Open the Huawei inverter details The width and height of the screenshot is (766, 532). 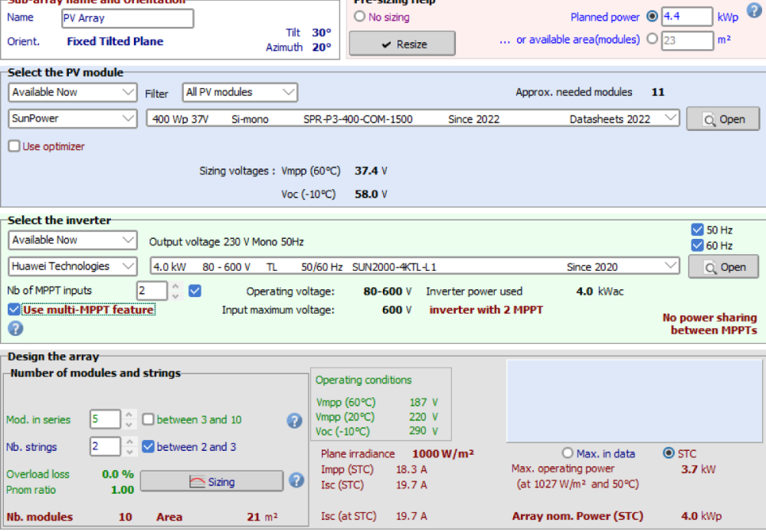tap(722, 267)
